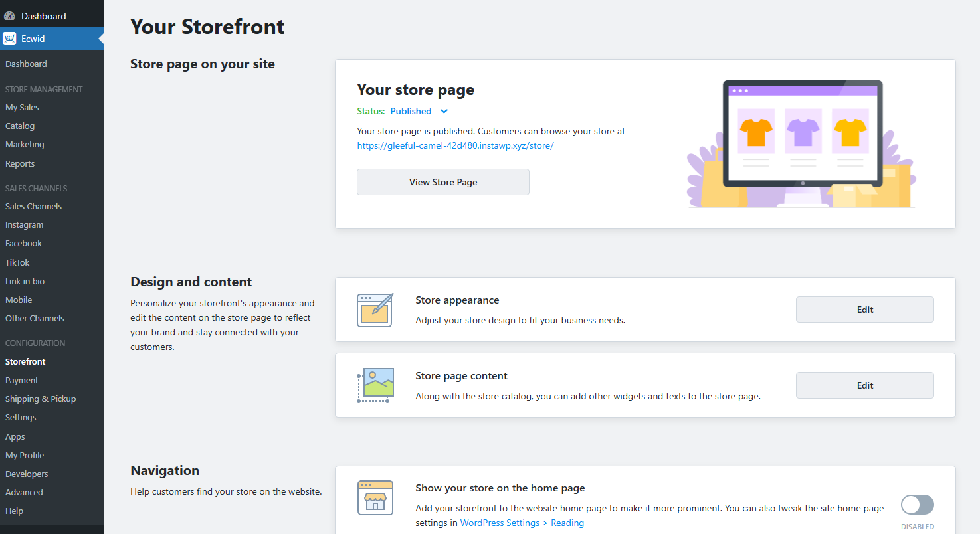
Task: Click the Store appearance pencil-design icon
Action: pyautogui.click(x=375, y=310)
